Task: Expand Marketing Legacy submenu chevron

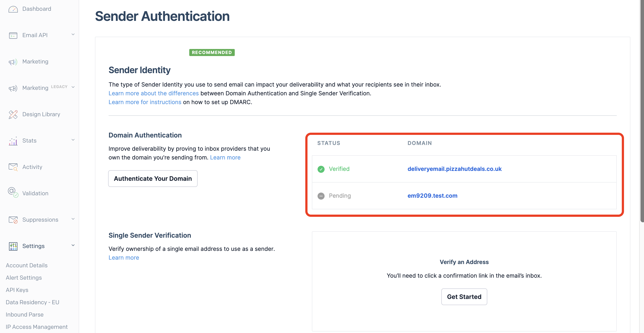Action: pos(73,87)
